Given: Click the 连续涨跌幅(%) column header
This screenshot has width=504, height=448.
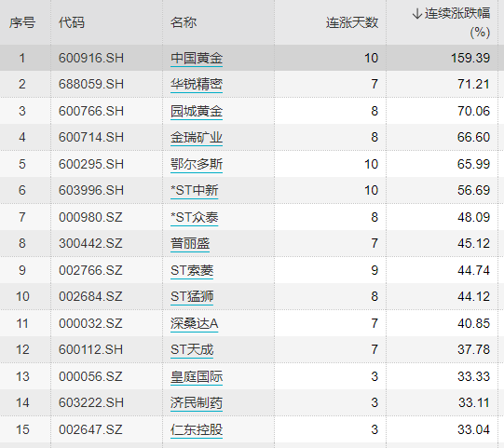Looking at the screenshot, I should [451, 22].
